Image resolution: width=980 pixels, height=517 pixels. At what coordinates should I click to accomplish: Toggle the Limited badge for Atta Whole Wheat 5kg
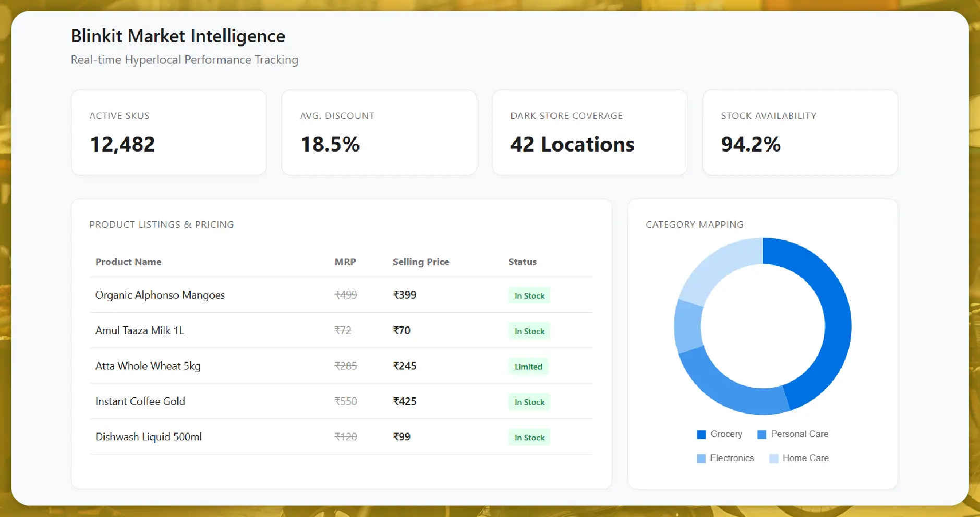528,366
